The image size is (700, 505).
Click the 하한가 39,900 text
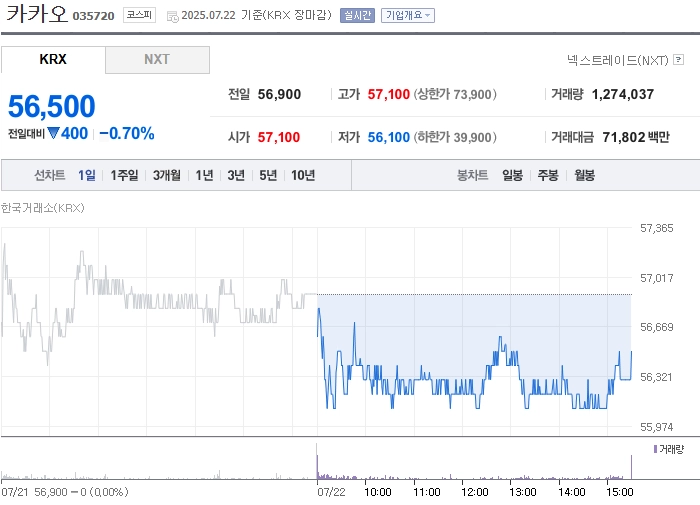tap(455, 137)
